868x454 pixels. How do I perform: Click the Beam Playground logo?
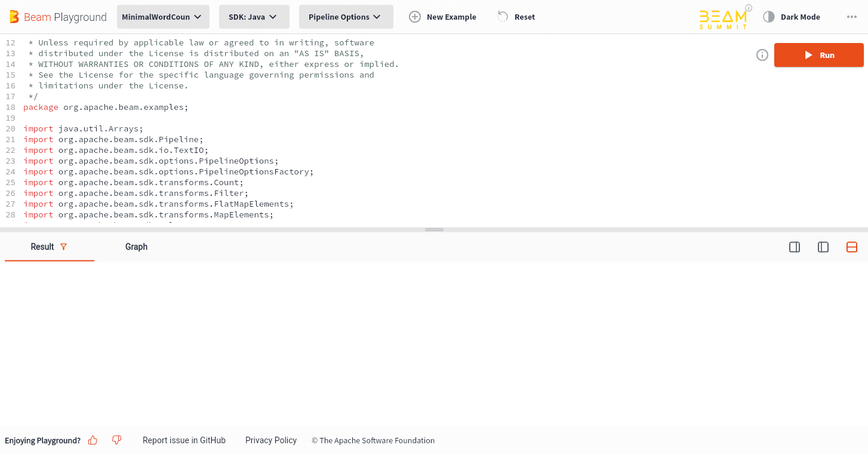point(57,17)
